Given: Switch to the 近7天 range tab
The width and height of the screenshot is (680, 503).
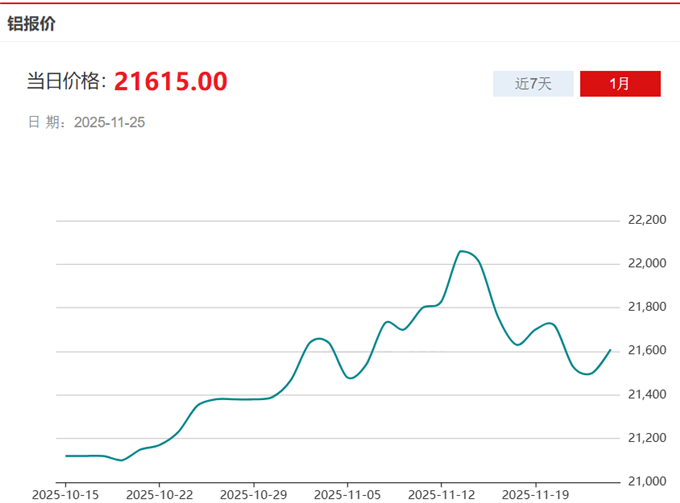Looking at the screenshot, I should coord(533,84).
